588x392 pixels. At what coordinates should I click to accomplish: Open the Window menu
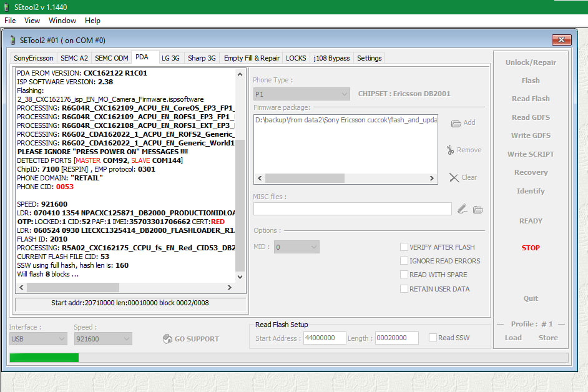pyautogui.click(x=62, y=21)
